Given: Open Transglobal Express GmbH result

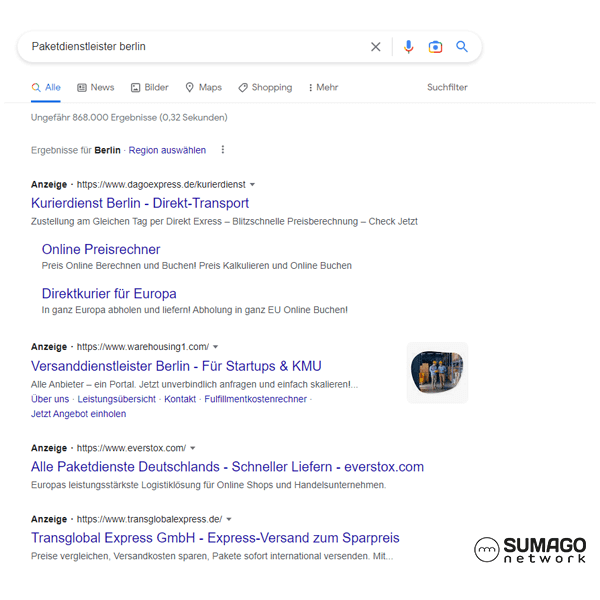Looking at the screenshot, I should (215, 538).
